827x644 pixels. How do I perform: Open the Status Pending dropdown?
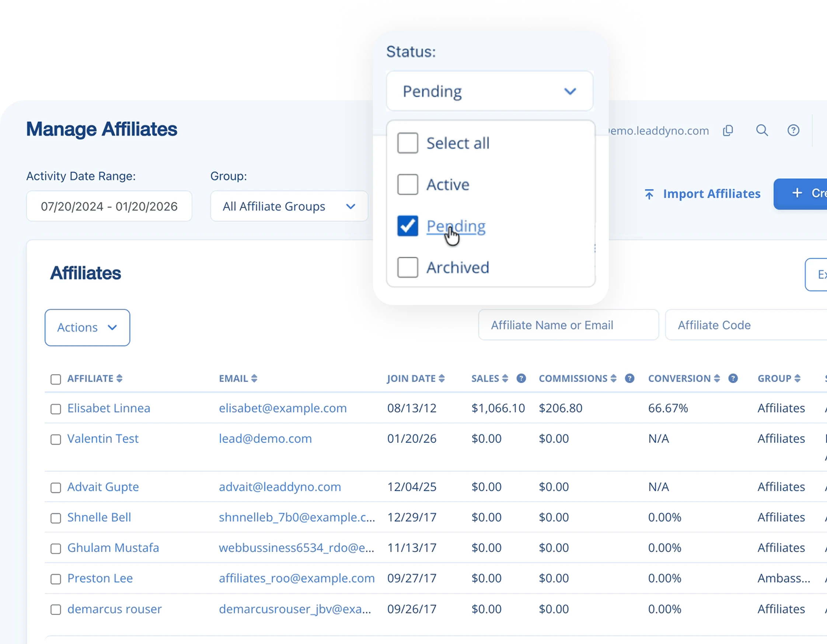pyautogui.click(x=490, y=91)
